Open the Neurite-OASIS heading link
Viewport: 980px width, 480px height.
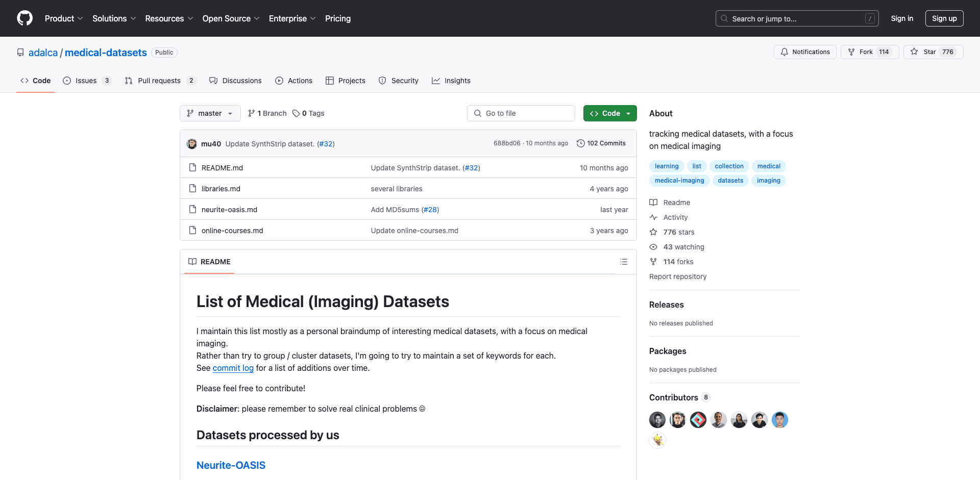231,465
